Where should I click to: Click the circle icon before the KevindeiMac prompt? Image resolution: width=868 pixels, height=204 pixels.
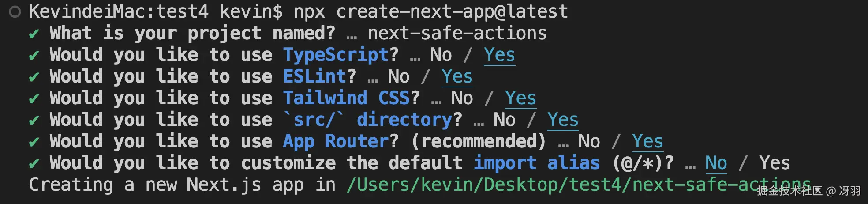point(15,12)
